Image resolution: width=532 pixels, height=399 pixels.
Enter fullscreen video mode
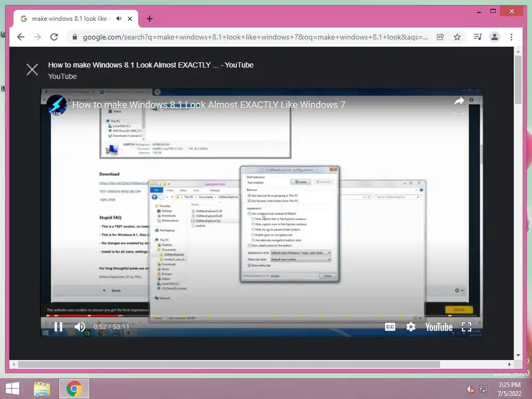[467, 327]
